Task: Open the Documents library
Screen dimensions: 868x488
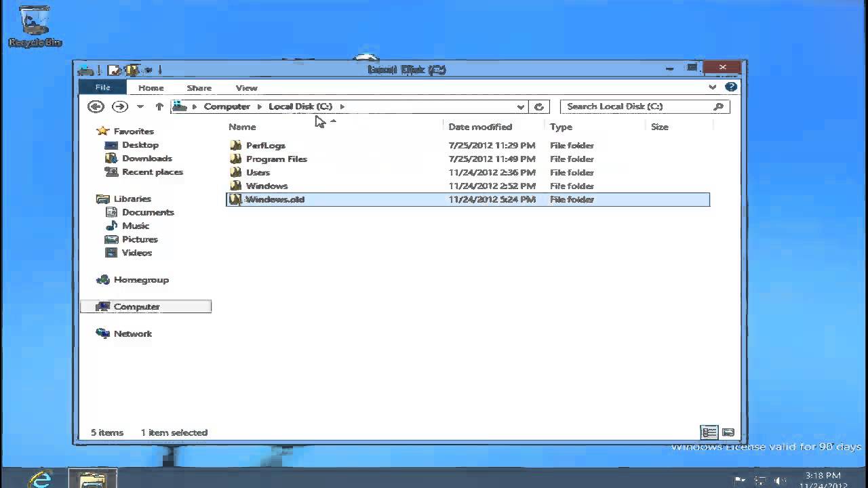Action: [148, 212]
